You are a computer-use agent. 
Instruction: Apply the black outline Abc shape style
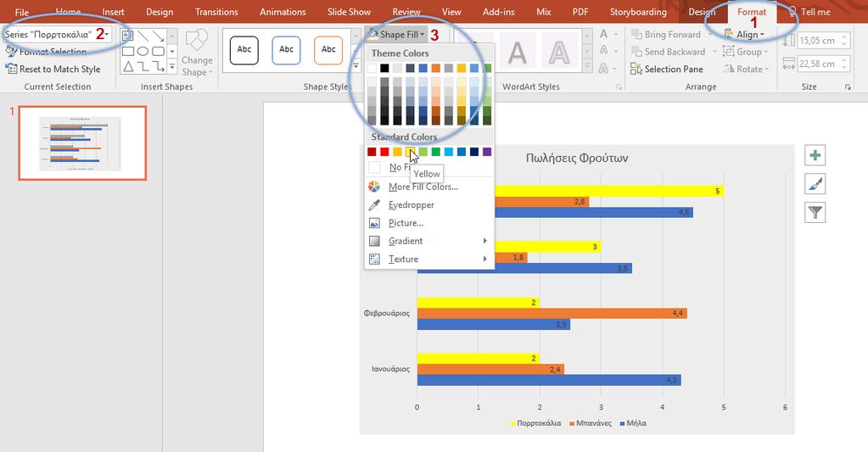244,50
